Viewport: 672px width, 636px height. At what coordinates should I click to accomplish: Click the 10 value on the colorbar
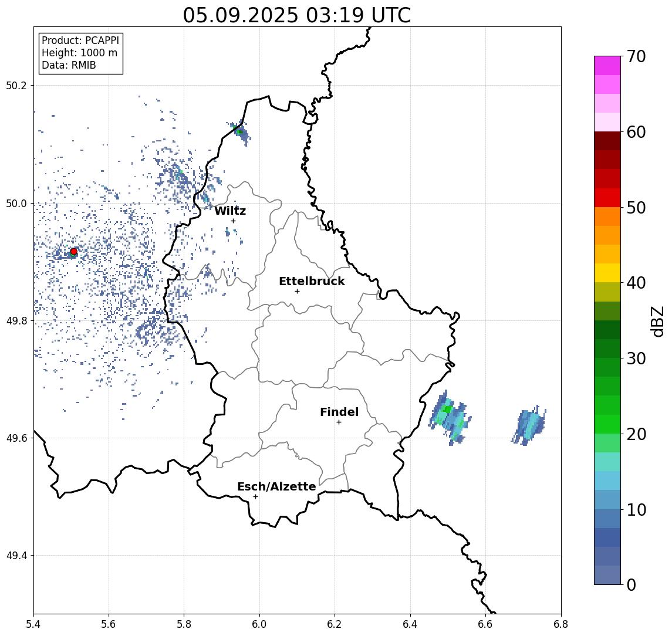click(x=636, y=509)
